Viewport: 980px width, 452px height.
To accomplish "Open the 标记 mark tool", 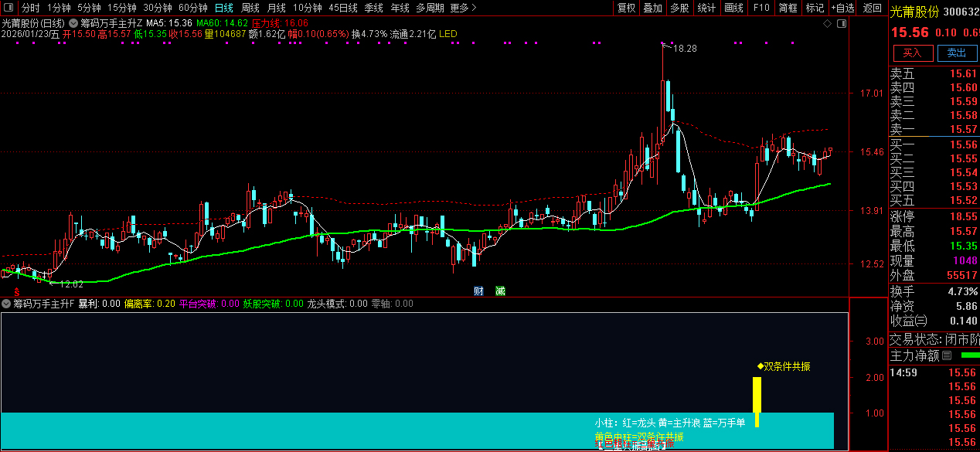I will tap(815, 8).
